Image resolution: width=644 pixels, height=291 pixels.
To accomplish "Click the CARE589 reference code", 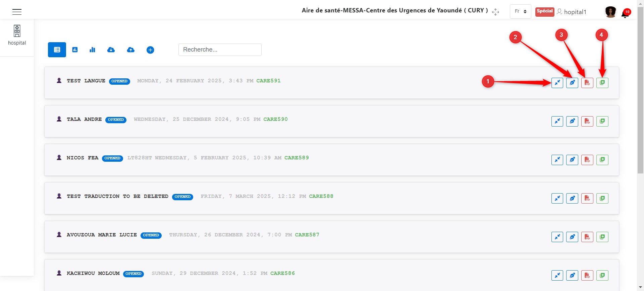I will click(297, 158).
